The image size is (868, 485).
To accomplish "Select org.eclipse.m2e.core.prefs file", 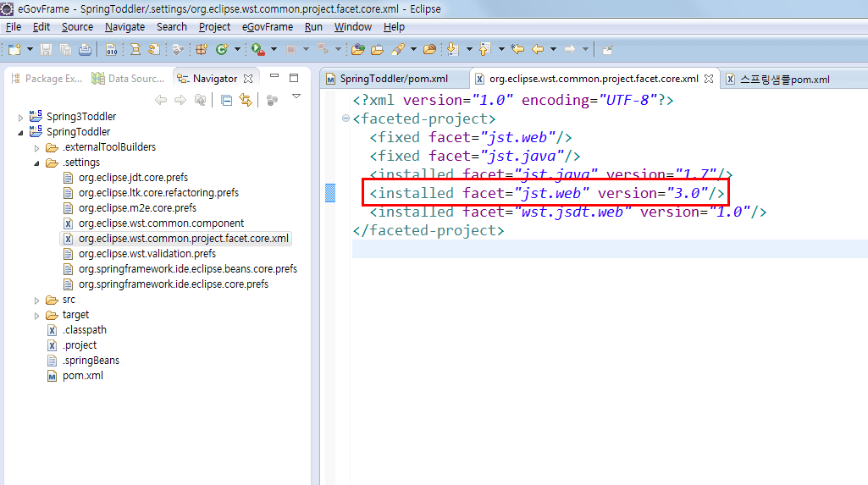I will (x=137, y=208).
